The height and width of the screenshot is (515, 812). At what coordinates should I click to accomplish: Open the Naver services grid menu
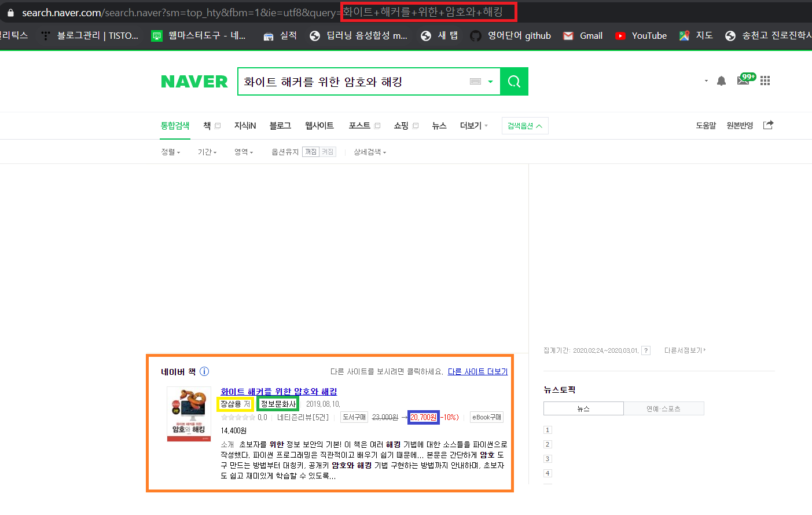click(x=765, y=81)
